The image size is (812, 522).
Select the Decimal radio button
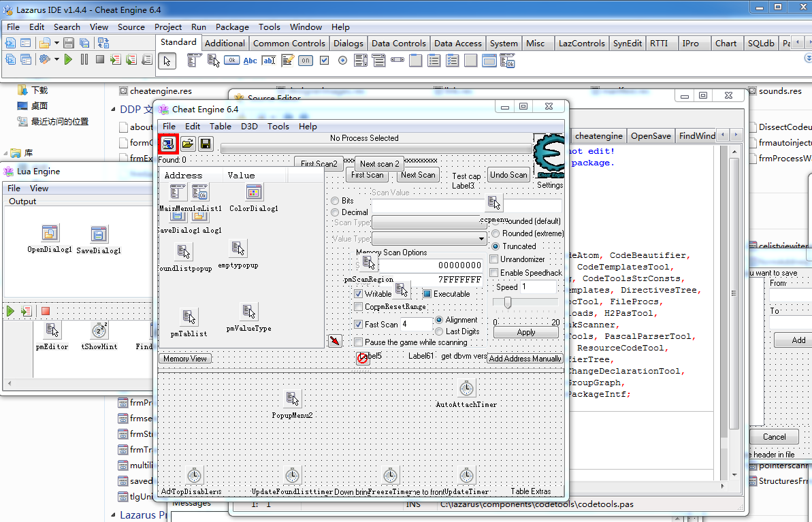tap(335, 212)
